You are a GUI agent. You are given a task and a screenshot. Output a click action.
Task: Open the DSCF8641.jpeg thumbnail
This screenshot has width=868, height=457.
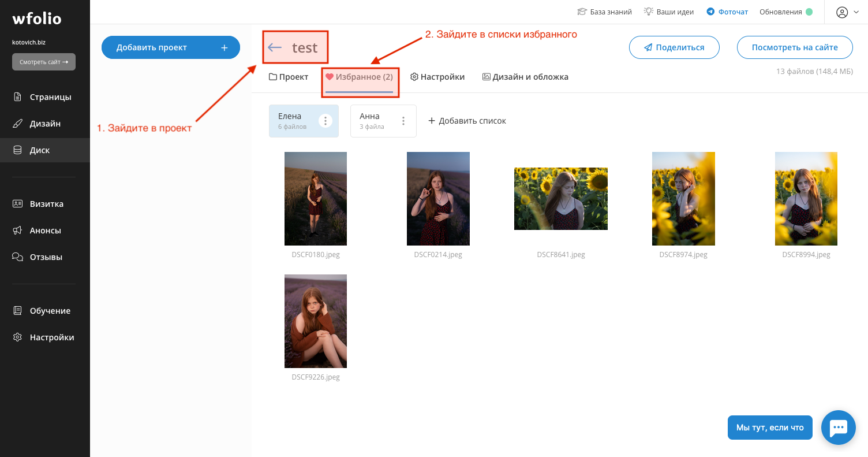(560, 198)
